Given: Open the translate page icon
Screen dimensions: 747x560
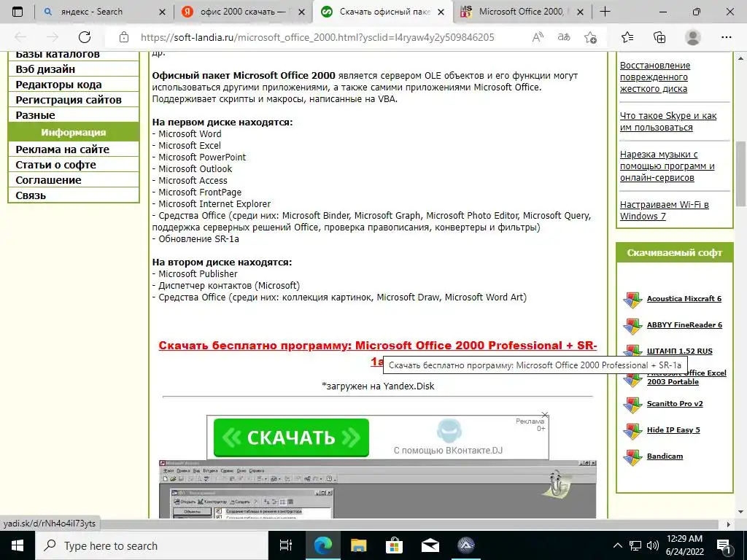Looking at the screenshot, I should click(x=564, y=37).
